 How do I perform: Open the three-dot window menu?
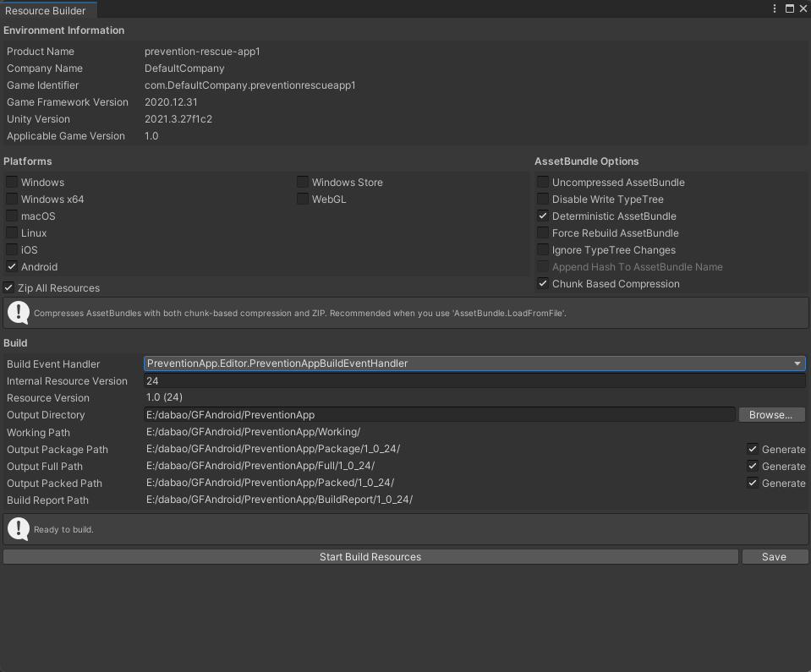pos(775,8)
